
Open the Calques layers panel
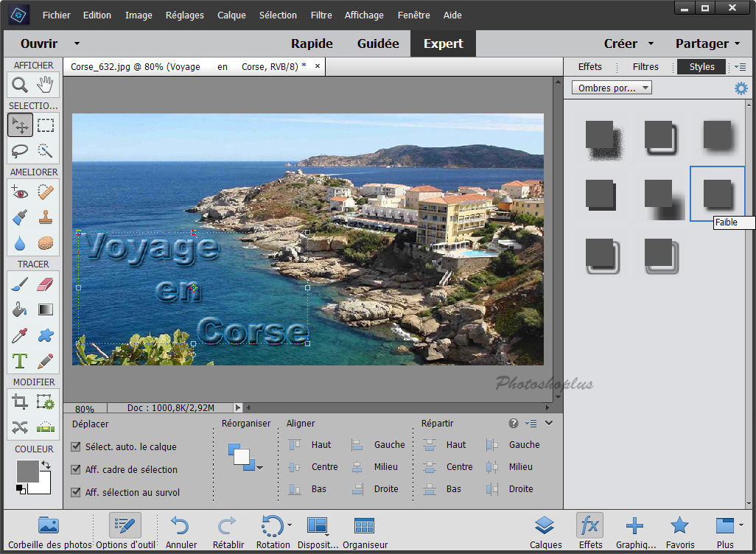(545, 532)
